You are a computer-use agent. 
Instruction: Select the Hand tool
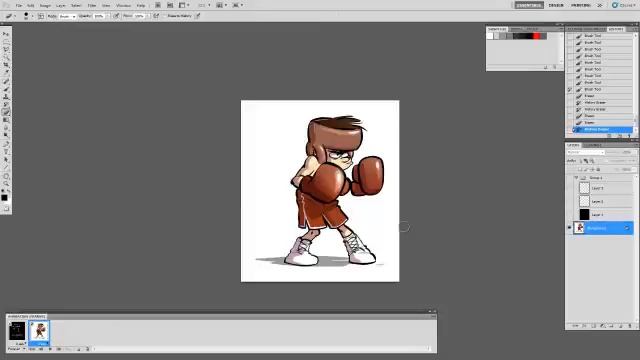6,177
